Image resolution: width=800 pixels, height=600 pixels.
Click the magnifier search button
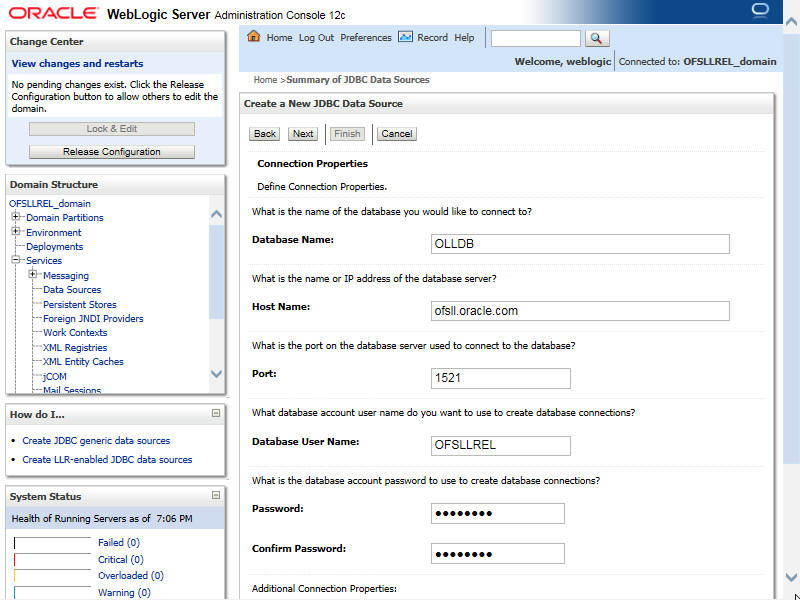[596, 38]
